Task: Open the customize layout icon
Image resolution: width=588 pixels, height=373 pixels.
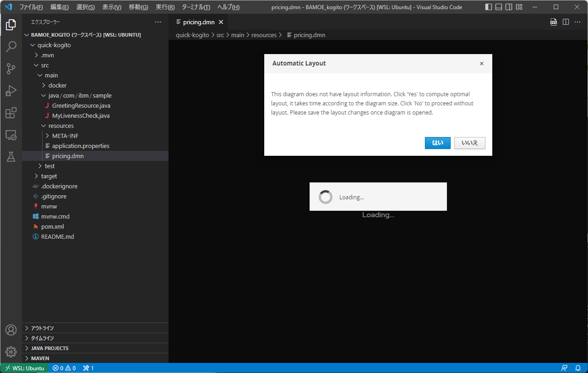Action: pos(519,7)
